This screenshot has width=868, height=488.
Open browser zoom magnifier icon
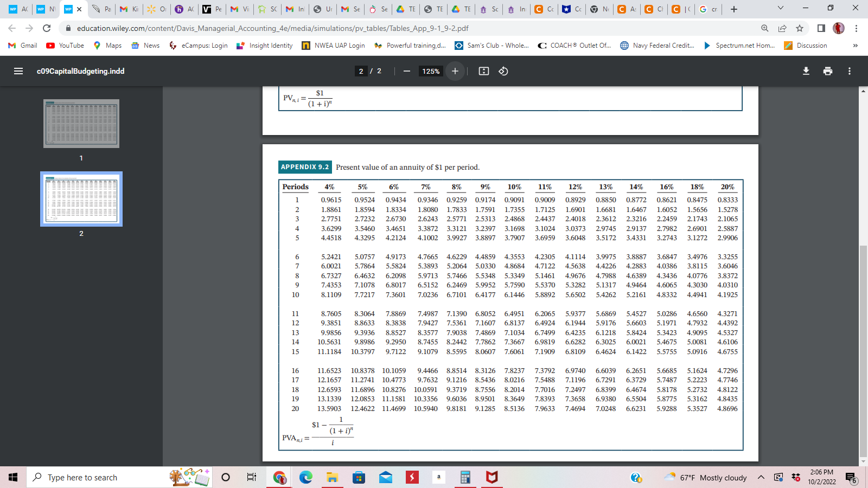pos(765,28)
